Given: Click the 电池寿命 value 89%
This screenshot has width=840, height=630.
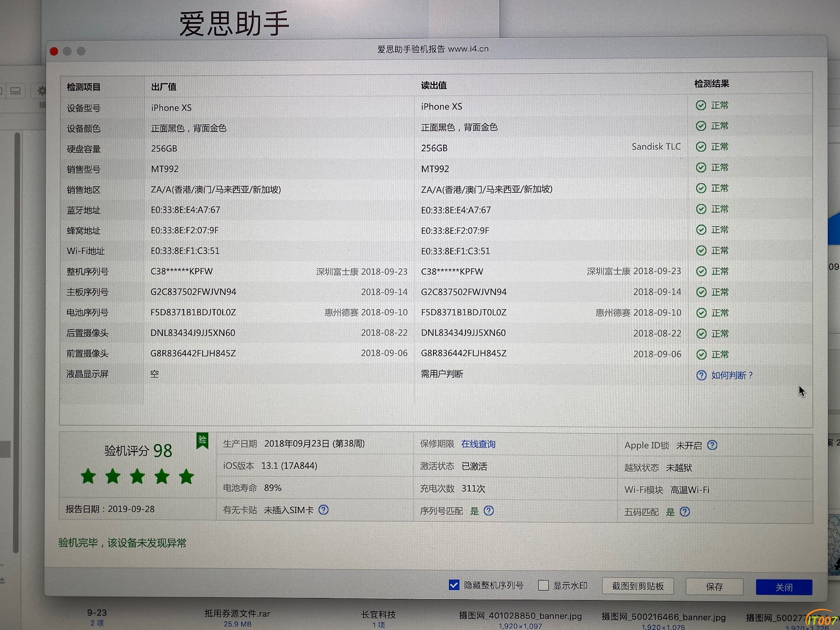Looking at the screenshot, I should click(x=273, y=488).
